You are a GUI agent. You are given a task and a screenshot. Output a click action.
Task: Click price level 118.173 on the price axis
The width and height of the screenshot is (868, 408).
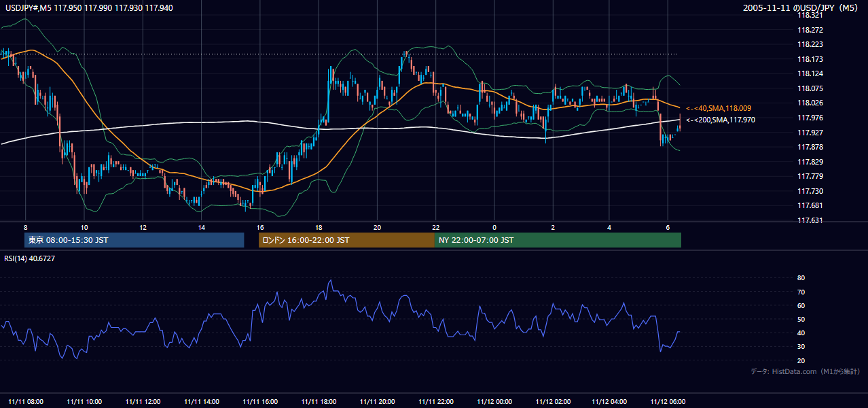coord(810,60)
